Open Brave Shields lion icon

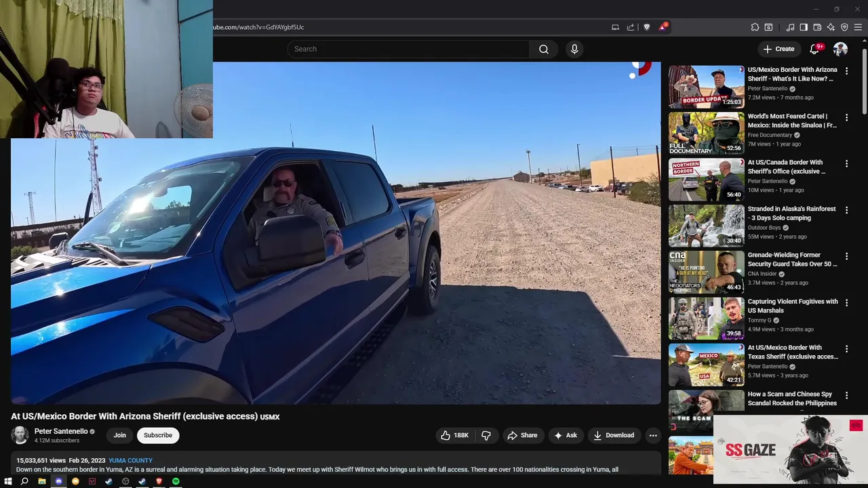pyautogui.click(x=646, y=27)
